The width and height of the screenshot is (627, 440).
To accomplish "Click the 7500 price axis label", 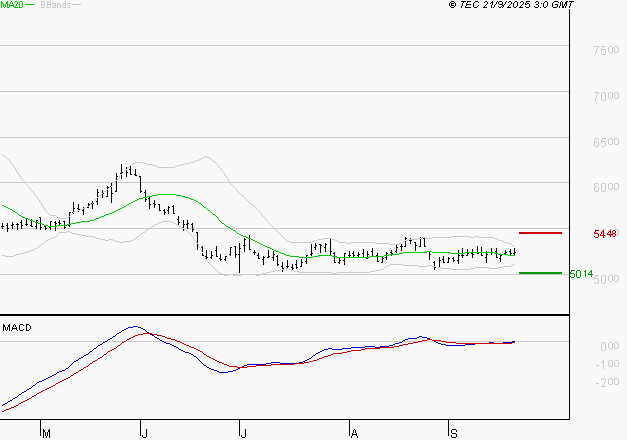I will click(605, 51).
